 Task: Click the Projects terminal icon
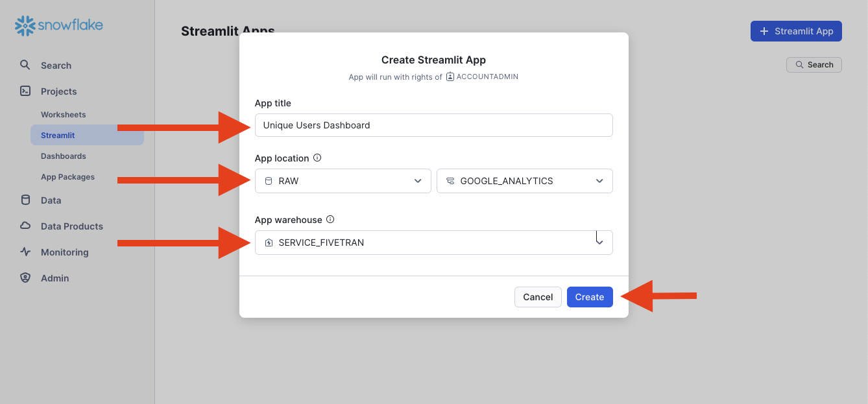point(25,91)
